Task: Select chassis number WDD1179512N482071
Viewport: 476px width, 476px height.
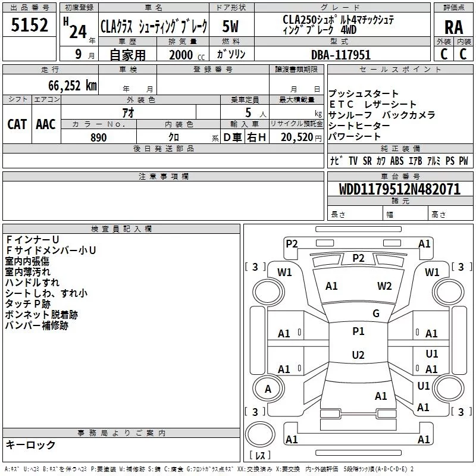Action: tap(400, 189)
